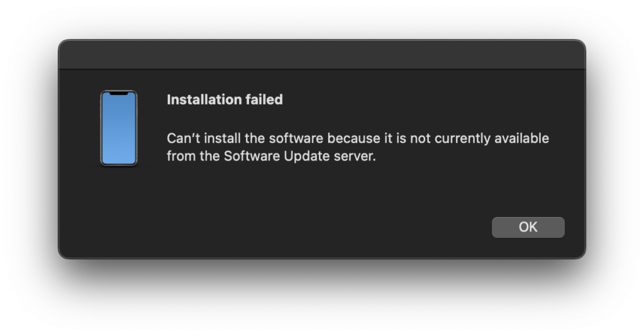The image size is (644, 336).
Task: Click the Installation failed heading
Action: [x=225, y=99]
